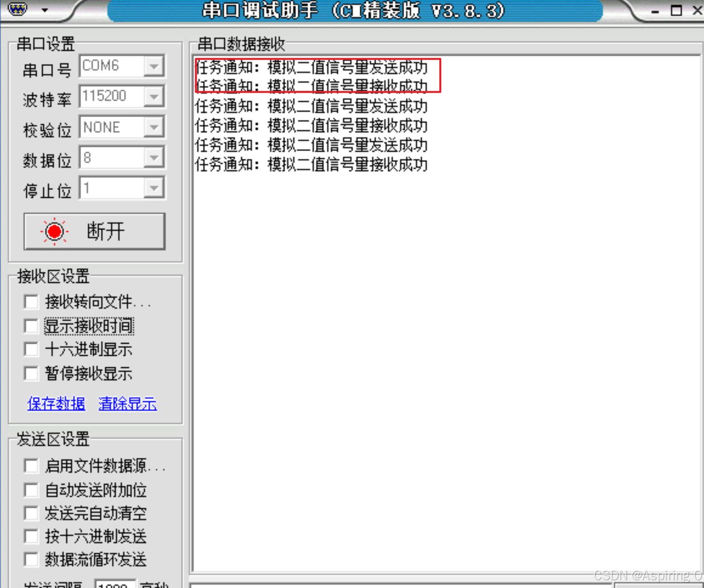Image resolution: width=704 pixels, height=588 pixels.
Task: Click the 清除显示 link
Action: pos(128,403)
